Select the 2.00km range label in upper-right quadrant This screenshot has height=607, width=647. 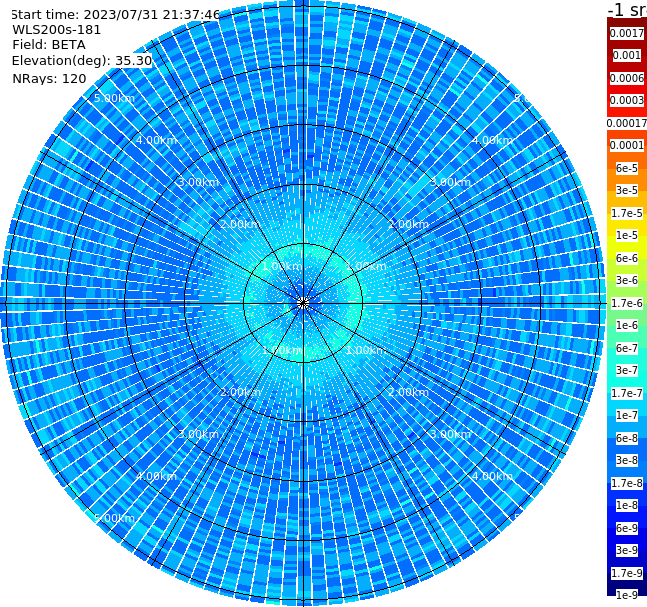[408, 224]
